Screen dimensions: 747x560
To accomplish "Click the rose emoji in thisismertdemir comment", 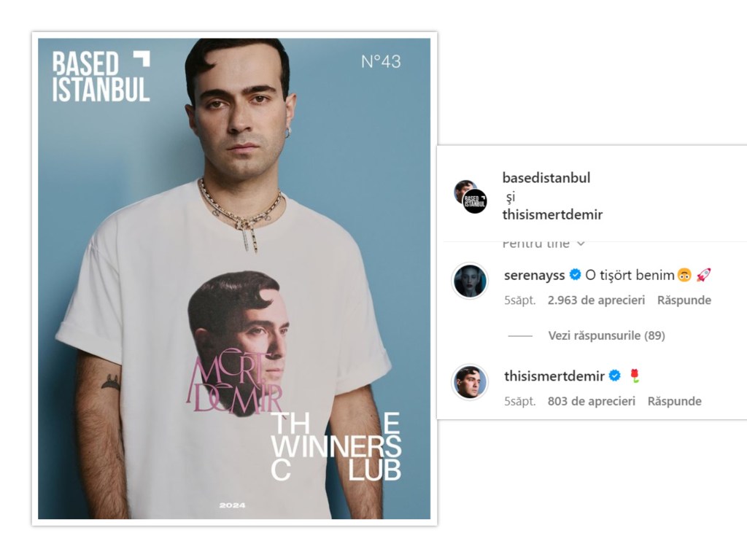I will [634, 376].
